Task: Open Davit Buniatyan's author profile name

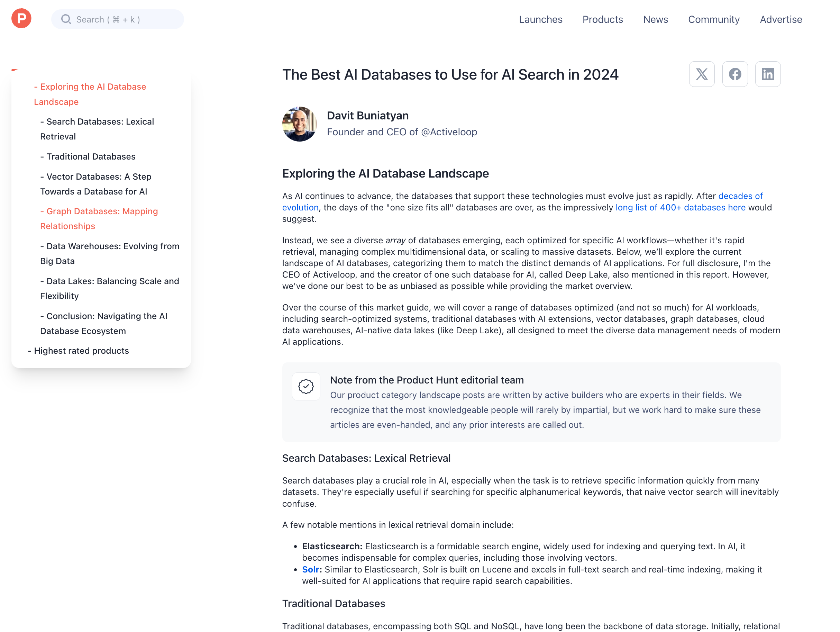Action: pos(368,116)
